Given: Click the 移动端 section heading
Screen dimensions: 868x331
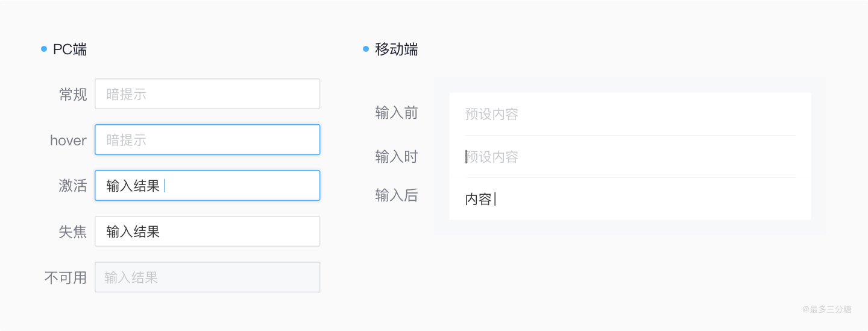Looking at the screenshot, I should (x=396, y=49).
